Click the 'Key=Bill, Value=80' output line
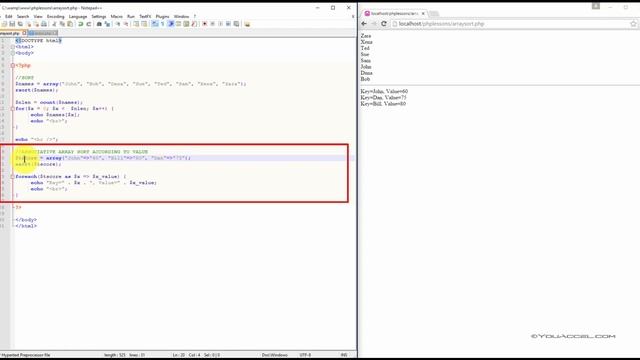 [383, 104]
